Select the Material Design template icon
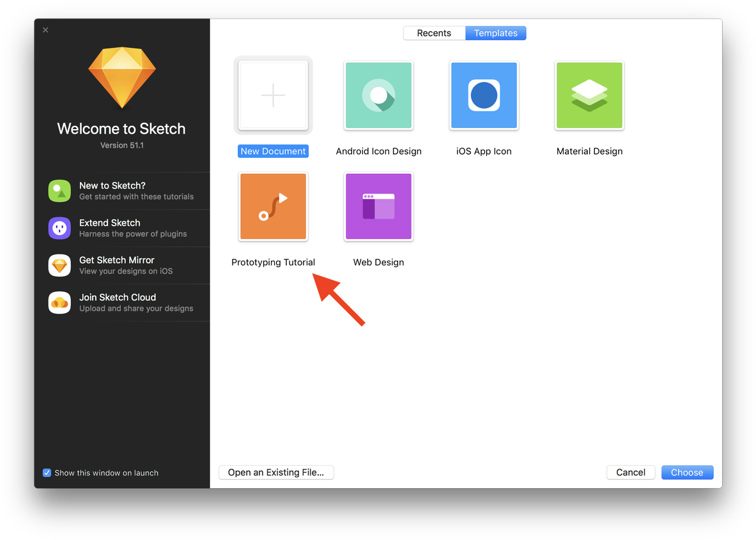Viewport: 756px width, 540px height. (x=589, y=95)
